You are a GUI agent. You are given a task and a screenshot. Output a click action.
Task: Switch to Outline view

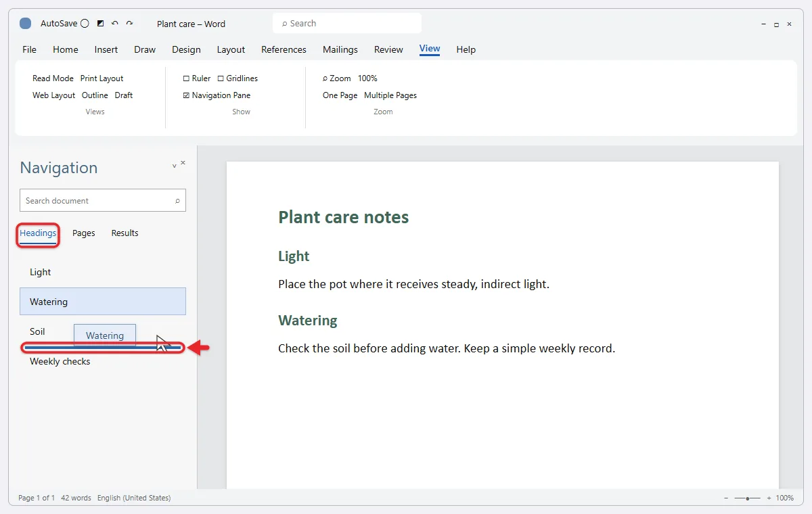(x=95, y=95)
